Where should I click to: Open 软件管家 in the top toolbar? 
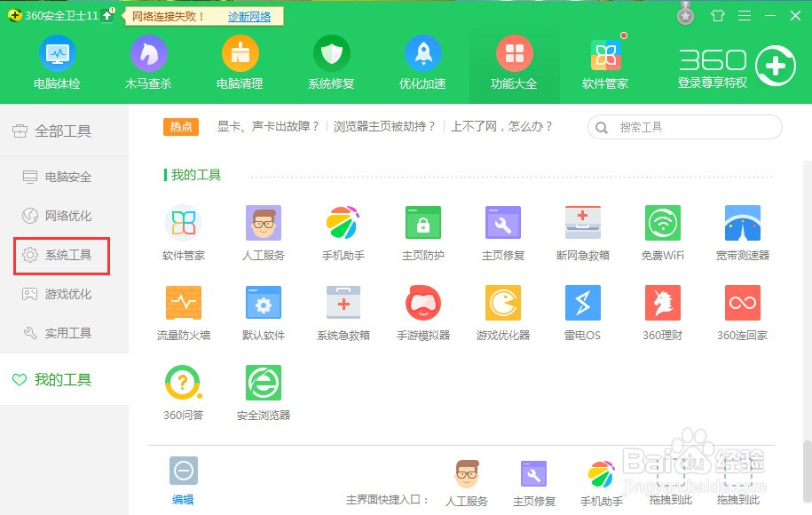605,62
